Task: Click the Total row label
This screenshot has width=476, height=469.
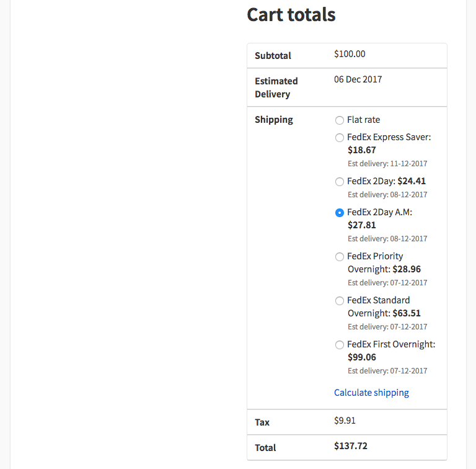Action: 265,448
